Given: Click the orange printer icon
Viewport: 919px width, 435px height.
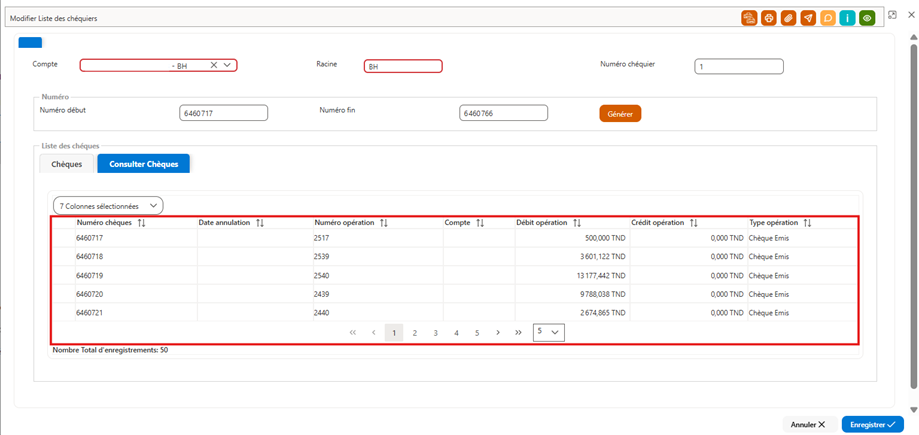Looking at the screenshot, I should pyautogui.click(x=769, y=18).
